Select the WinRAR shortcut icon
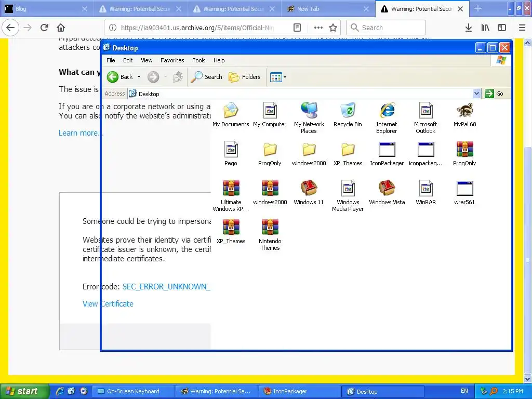 [x=425, y=188]
